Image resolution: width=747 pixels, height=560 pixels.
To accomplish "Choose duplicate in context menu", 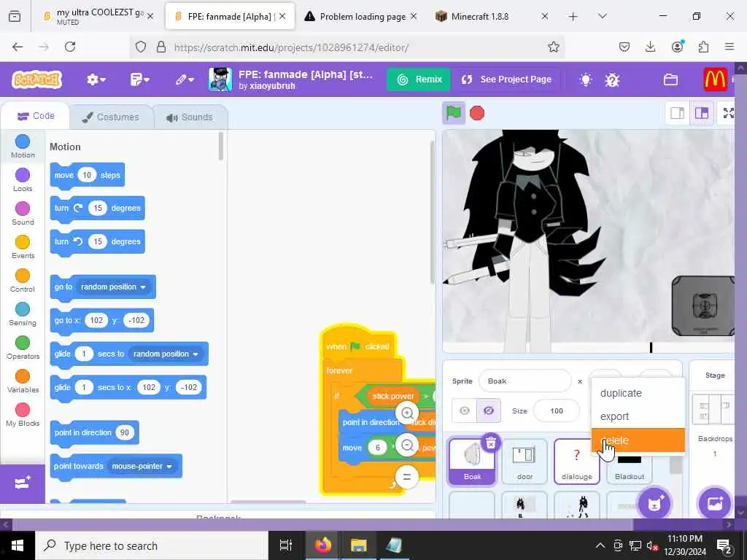I will (638, 393).
